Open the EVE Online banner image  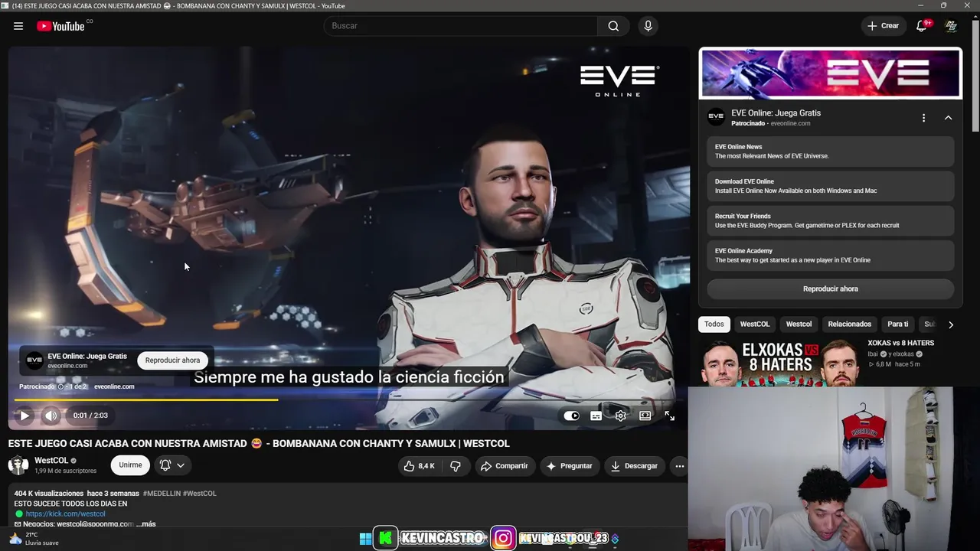[831, 73]
